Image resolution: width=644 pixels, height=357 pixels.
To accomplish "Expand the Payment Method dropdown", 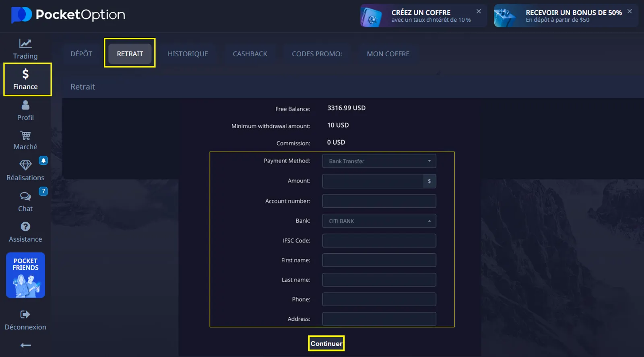I will coord(379,161).
